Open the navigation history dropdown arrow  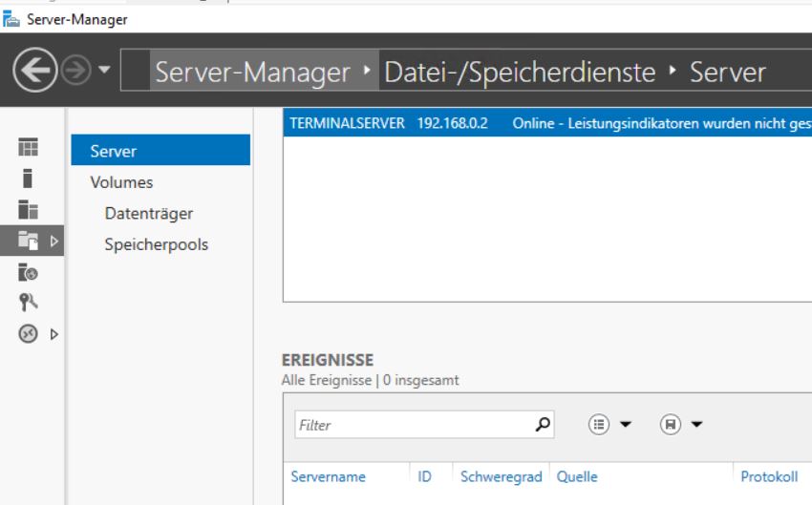104,70
